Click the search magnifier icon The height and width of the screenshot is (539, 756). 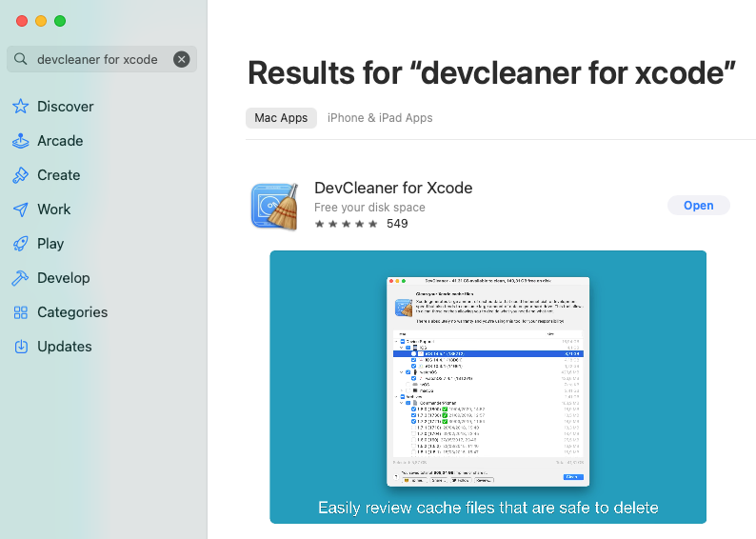(x=20, y=59)
